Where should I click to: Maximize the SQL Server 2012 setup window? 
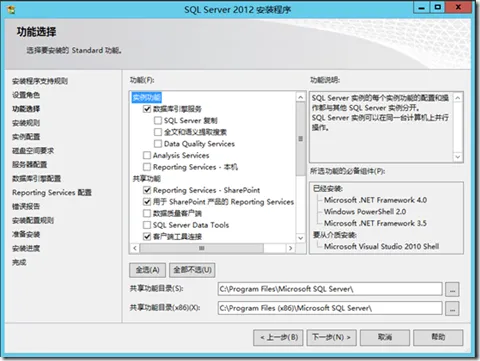pos(438,7)
